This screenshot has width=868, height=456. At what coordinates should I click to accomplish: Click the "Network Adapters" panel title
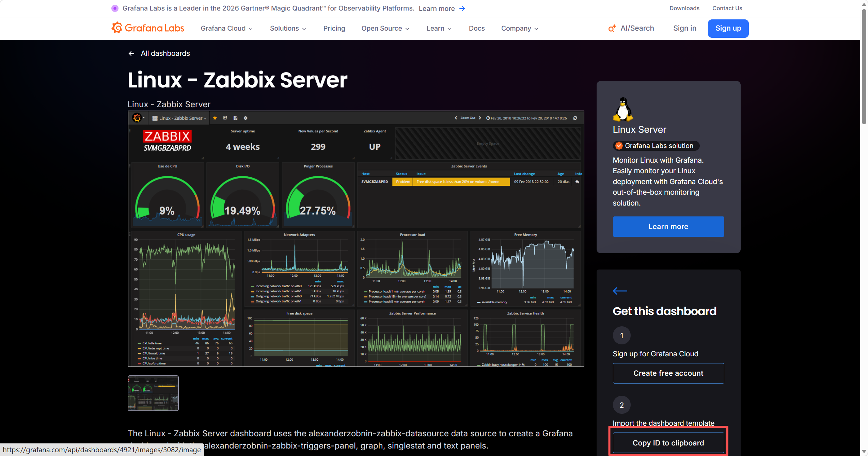tap(299, 235)
